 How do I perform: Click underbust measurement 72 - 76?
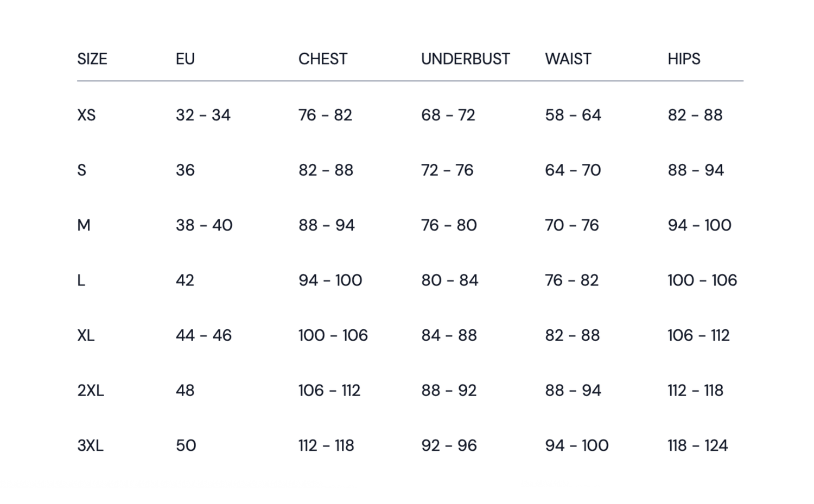pos(447,170)
